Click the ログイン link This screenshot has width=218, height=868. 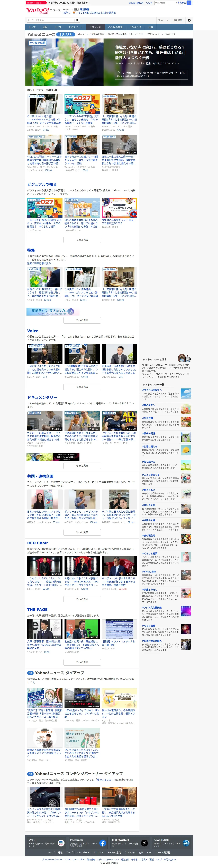click(67, 13)
